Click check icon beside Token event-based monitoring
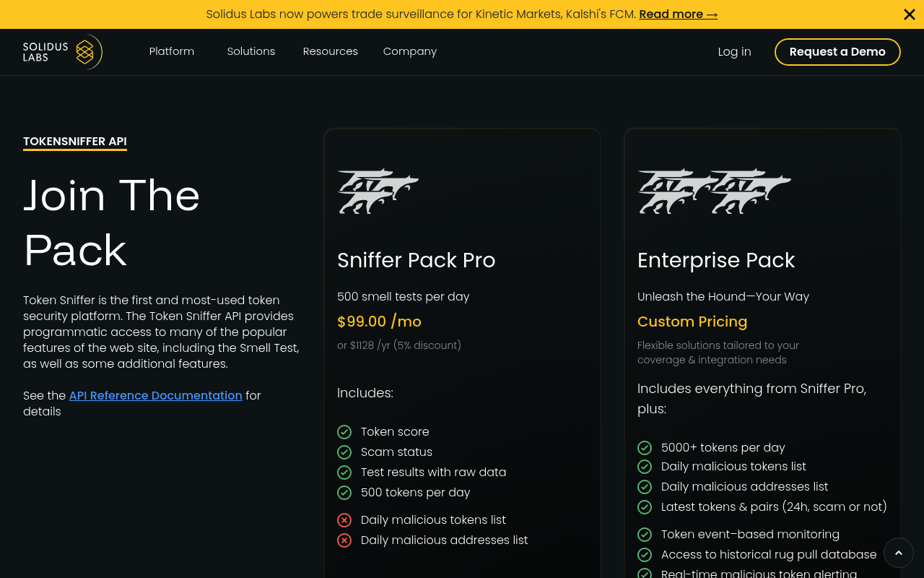The image size is (924, 578). point(645,535)
